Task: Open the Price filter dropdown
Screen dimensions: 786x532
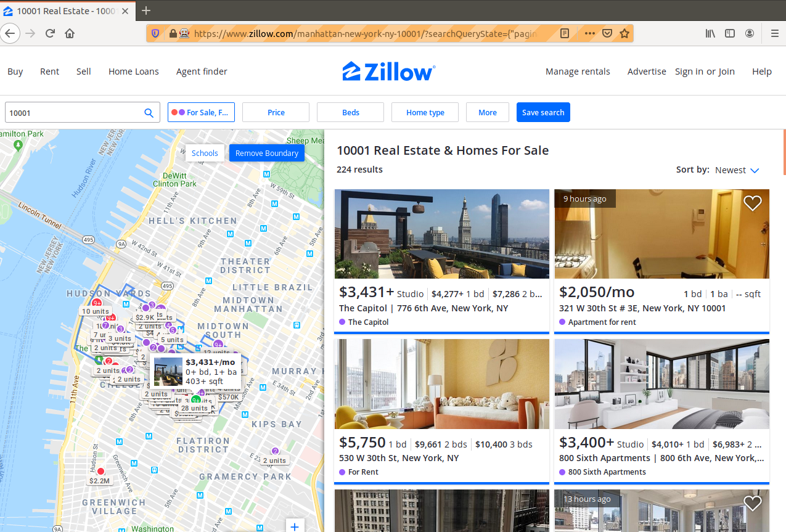Action: point(276,112)
